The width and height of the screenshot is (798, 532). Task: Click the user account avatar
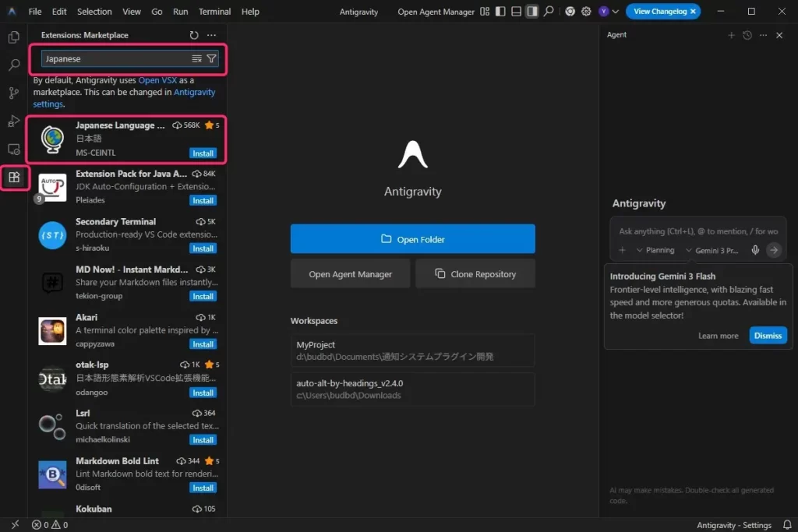(x=604, y=11)
